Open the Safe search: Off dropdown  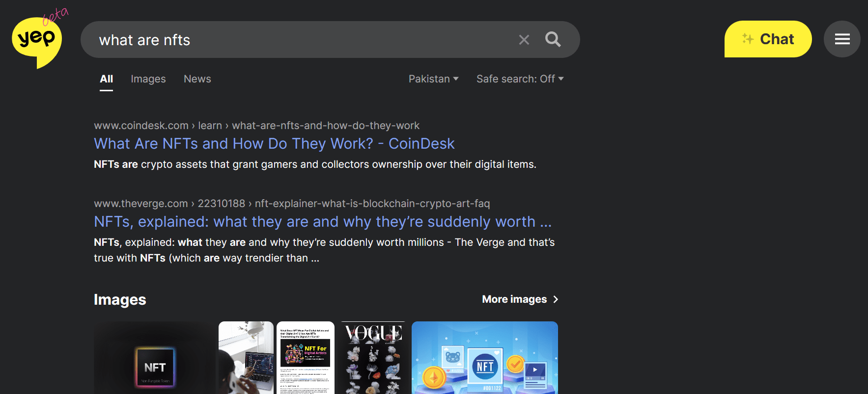pos(520,79)
